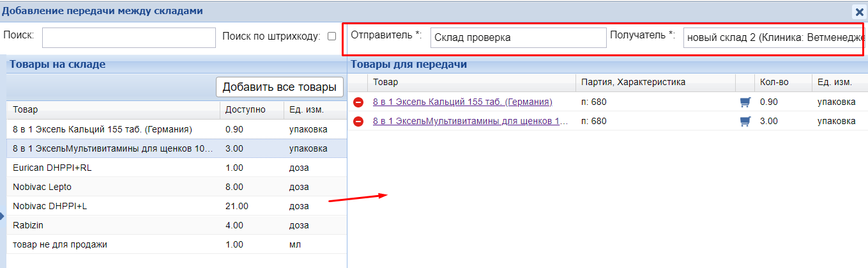Click cart icon for ЭксельМультивитамины row
868x268 pixels.
point(744,121)
